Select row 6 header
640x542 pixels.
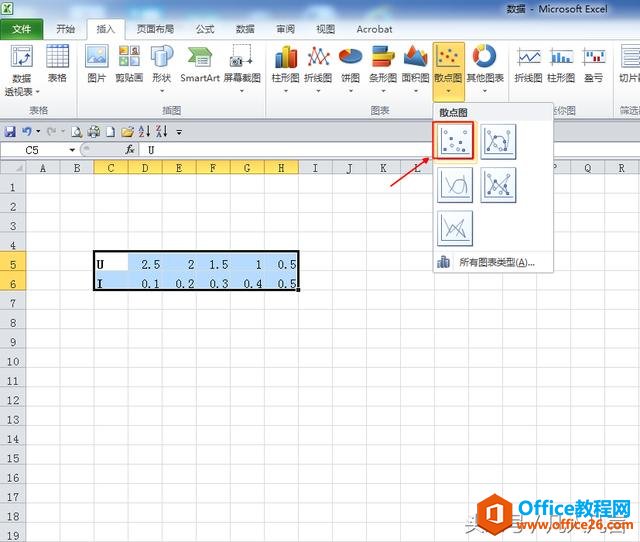pyautogui.click(x=13, y=284)
